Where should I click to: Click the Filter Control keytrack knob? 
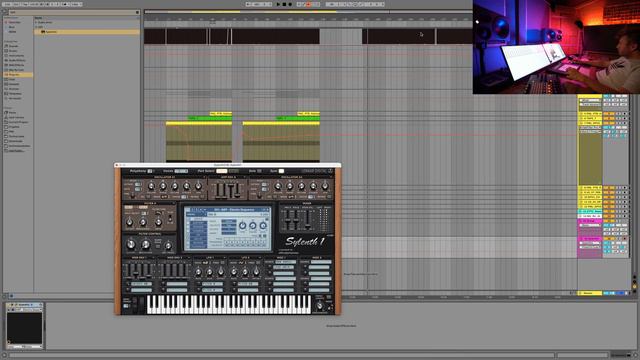coord(168,245)
